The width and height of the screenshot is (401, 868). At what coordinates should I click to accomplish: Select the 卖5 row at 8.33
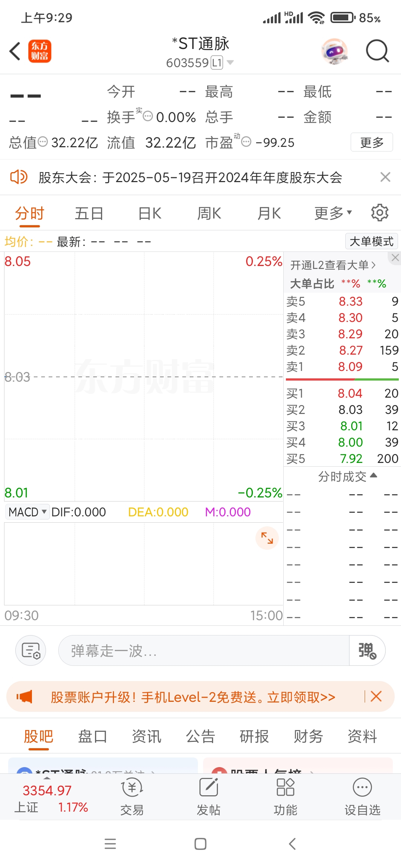tap(342, 301)
